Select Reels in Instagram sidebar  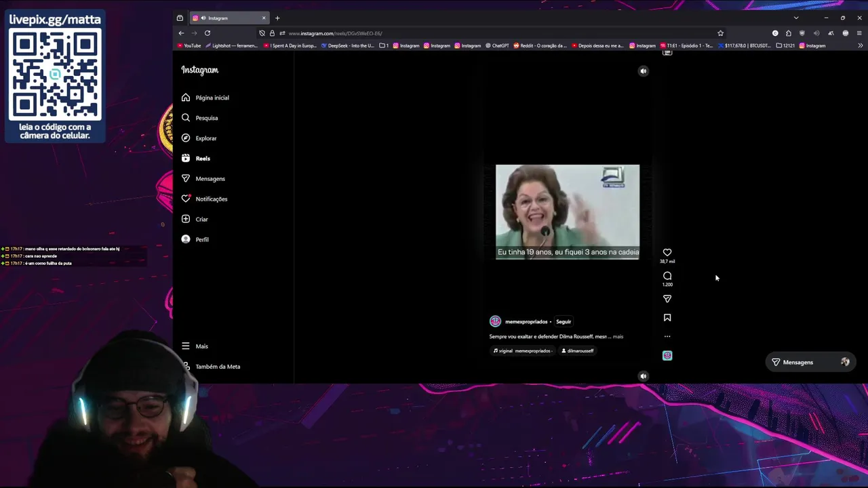pos(196,159)
